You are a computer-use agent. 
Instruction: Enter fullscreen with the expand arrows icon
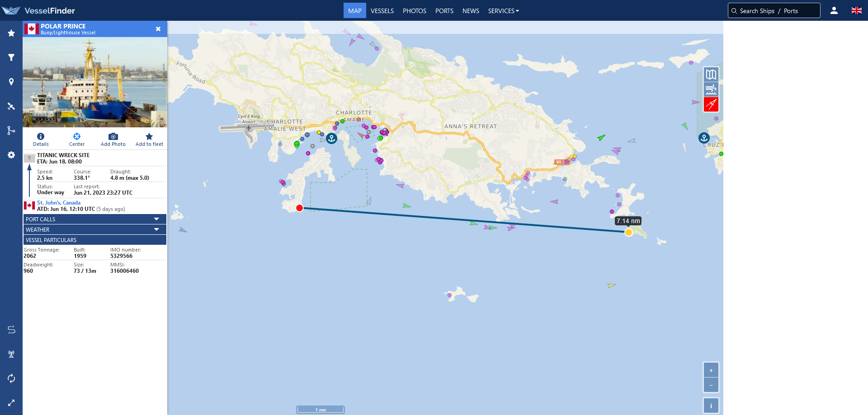pyautogui.click(x=11, y=403)
